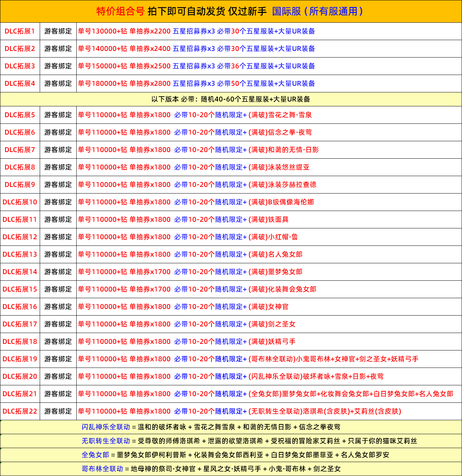Viewport: 462px width, 476px height.
Task: Select the (满破)女神官 text in DLC拓展16
Action: tap(269, 307)
